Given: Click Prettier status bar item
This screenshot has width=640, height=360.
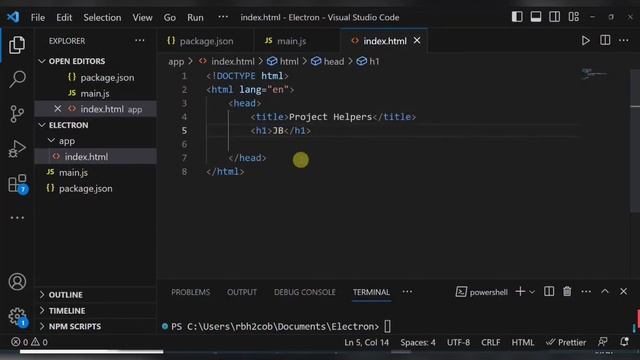Looking at the screenshot, I should click(566, 342).
